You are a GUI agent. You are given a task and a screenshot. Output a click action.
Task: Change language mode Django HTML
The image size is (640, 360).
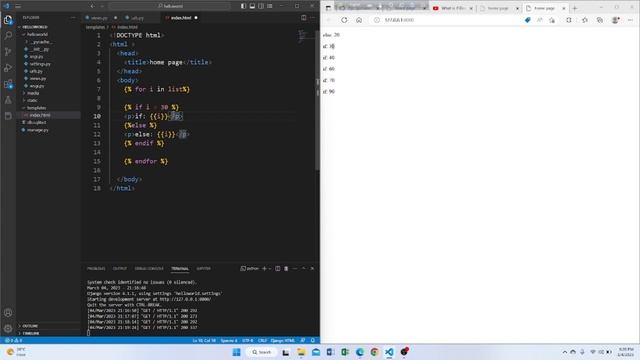click(x=282, y=340)
